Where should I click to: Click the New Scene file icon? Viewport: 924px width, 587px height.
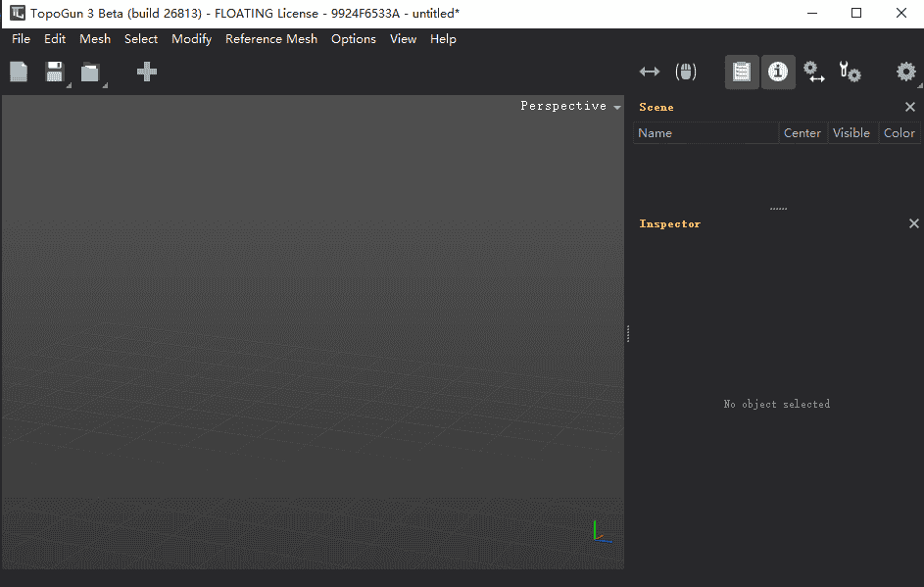pyautogui.click(x=19, y=72)
